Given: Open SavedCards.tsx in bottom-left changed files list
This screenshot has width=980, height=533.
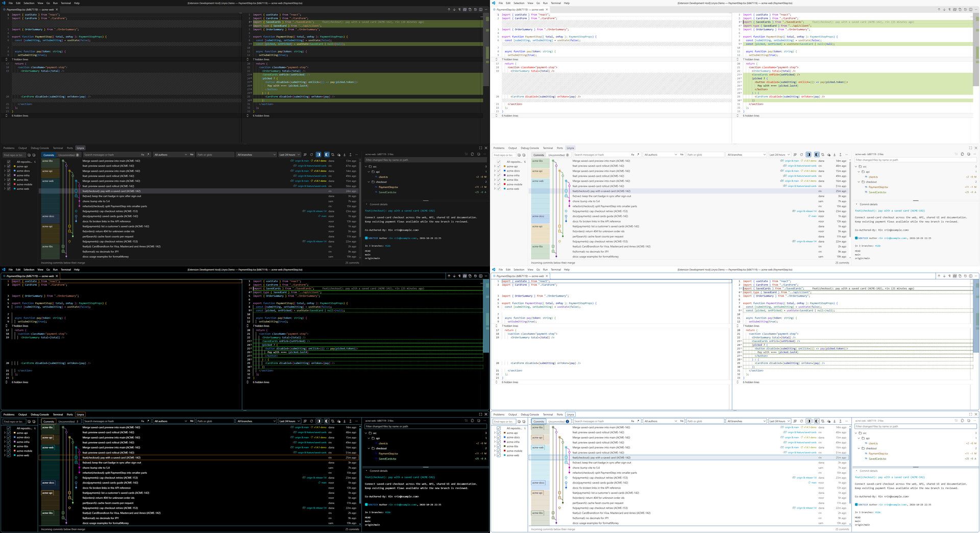Looking at the screenshot, I should click(x=387, y=458).
